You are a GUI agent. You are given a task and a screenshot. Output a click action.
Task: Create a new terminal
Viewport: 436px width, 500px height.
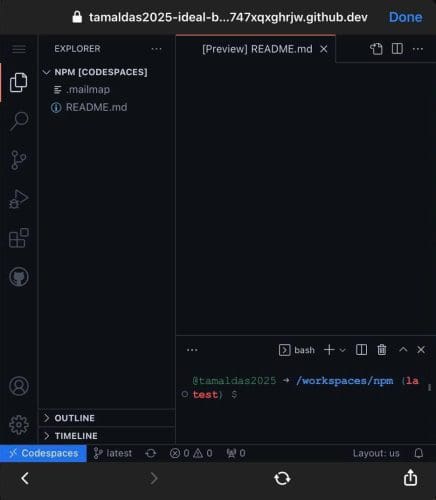coord(329,350)
